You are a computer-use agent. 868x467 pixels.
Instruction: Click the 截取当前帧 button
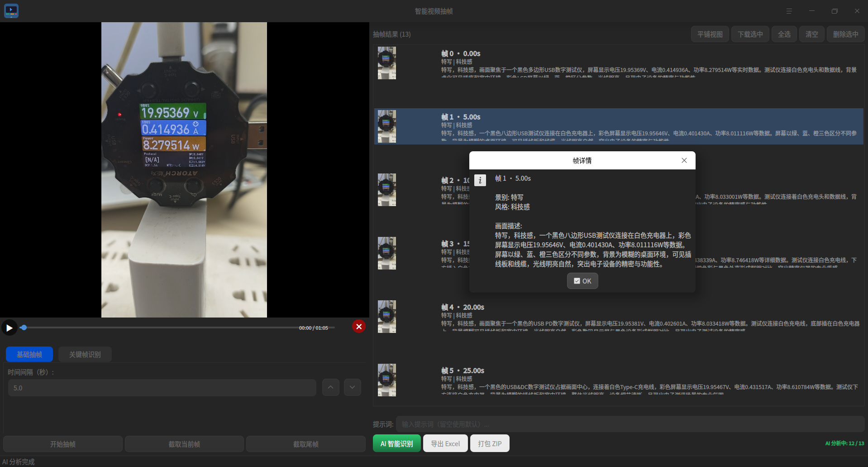[184, 444]
